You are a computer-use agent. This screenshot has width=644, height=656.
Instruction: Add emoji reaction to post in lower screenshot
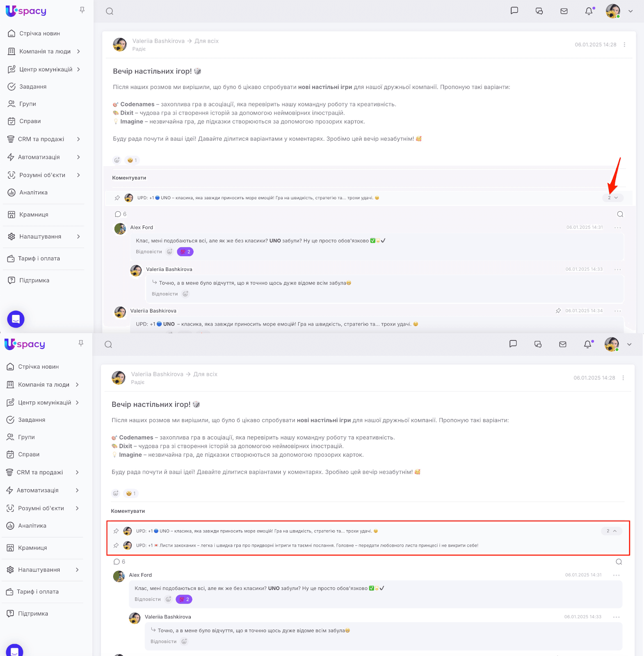point(116,493)
